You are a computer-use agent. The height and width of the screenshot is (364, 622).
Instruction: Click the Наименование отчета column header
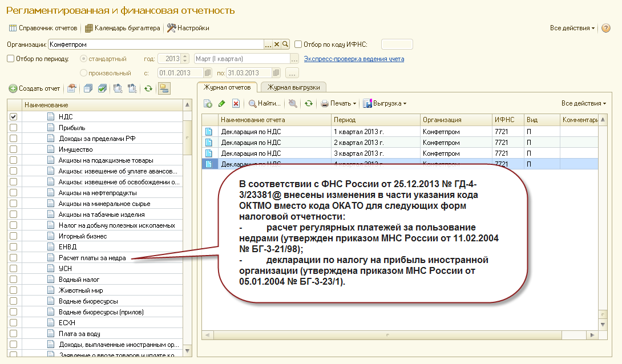[x=274, y=120]
